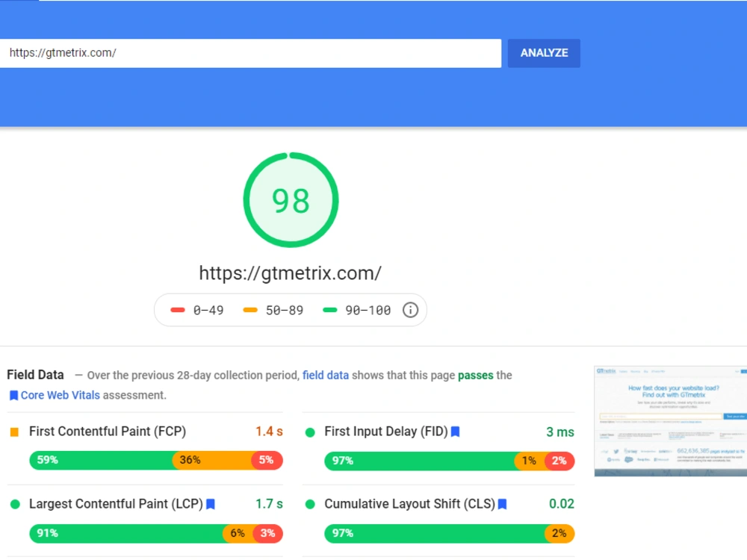This screenshot has height=560, width=747.
Task: Click the orange square FCP status icon
Action: pos(15,432)
